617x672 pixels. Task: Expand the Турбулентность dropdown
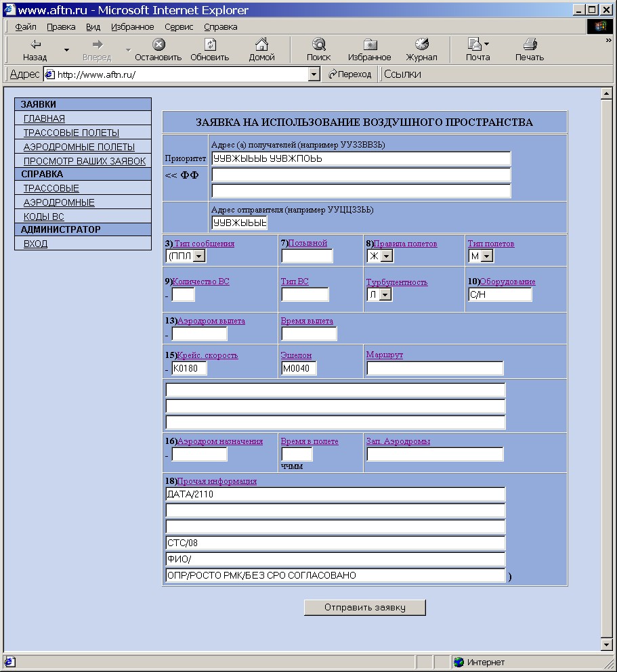coord(386,294)
